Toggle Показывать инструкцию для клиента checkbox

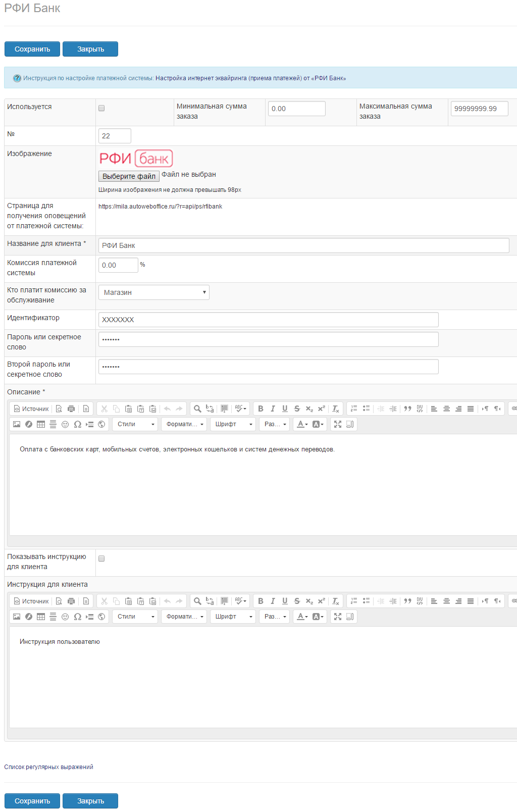[x=101, y=559]
